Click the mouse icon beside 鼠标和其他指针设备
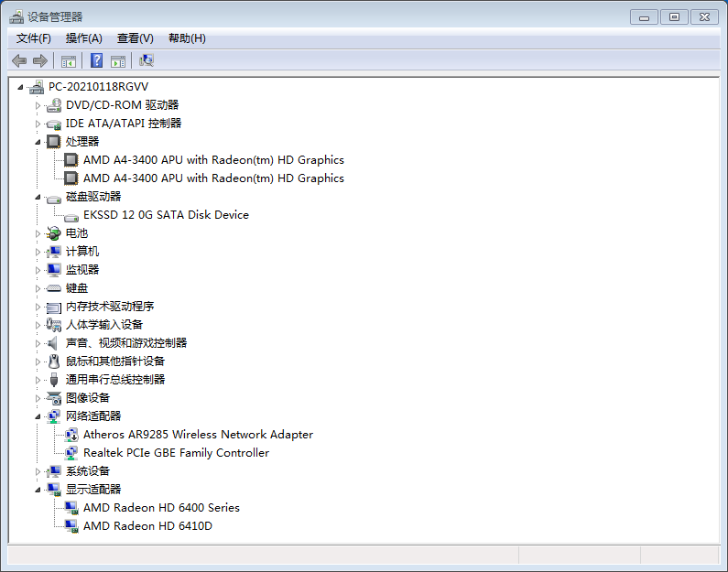 click(54, 362)
